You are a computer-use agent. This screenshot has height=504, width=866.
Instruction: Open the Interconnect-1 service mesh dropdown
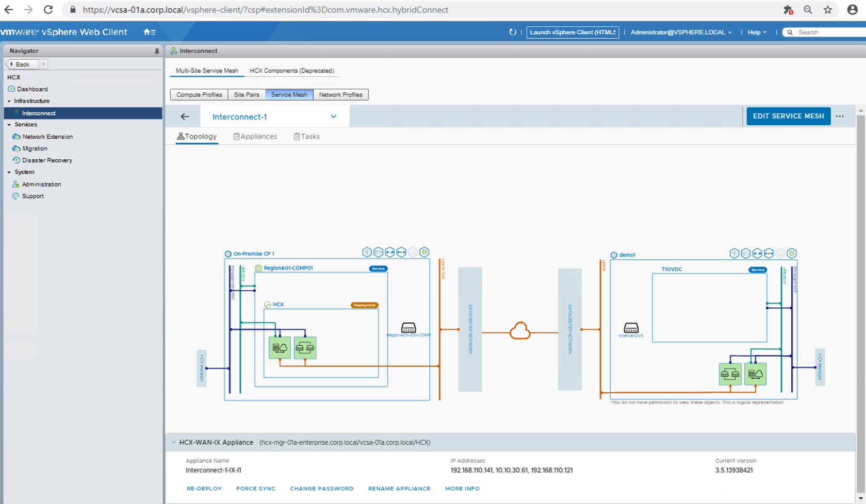(333, 116)
